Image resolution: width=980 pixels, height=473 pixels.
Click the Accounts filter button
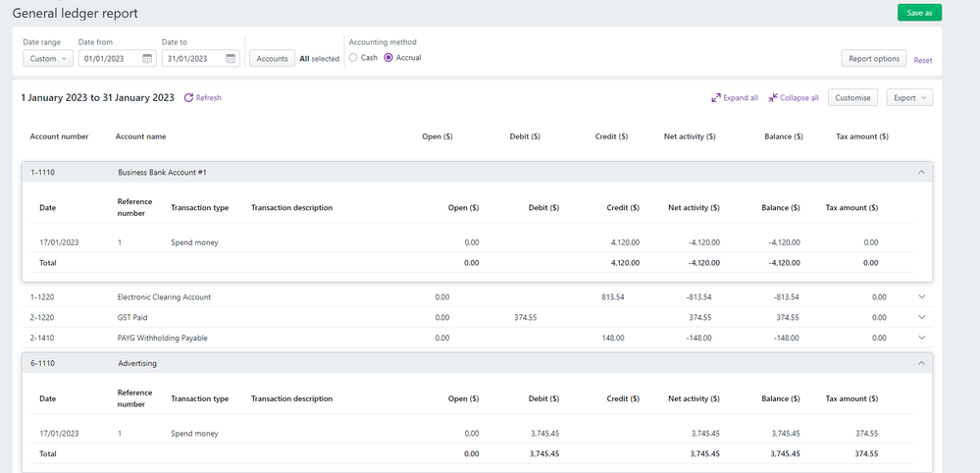click(272, 59)
